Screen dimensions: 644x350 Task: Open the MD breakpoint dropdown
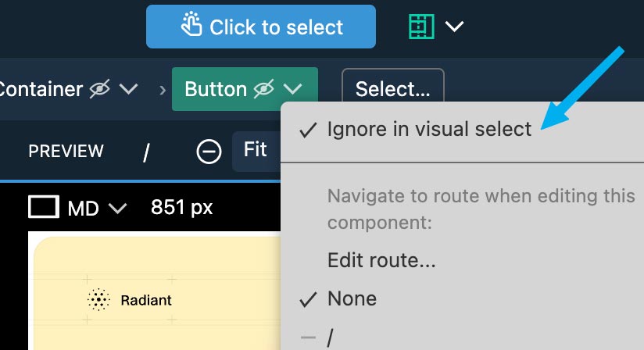click(98, 208)
